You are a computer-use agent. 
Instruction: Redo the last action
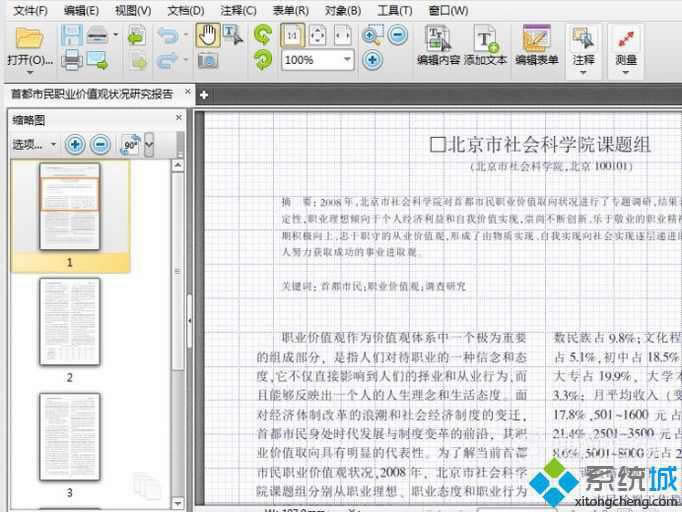168,60
